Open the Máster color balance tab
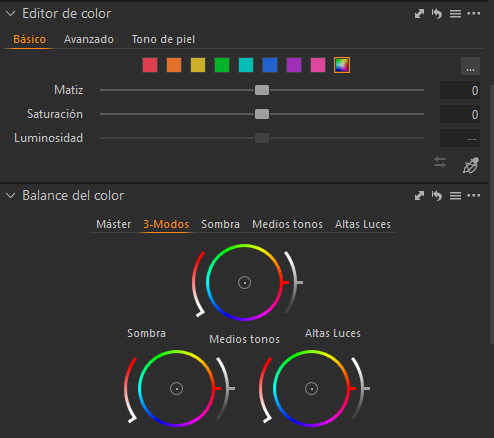494x438 pixels. [x=114, y=224]
